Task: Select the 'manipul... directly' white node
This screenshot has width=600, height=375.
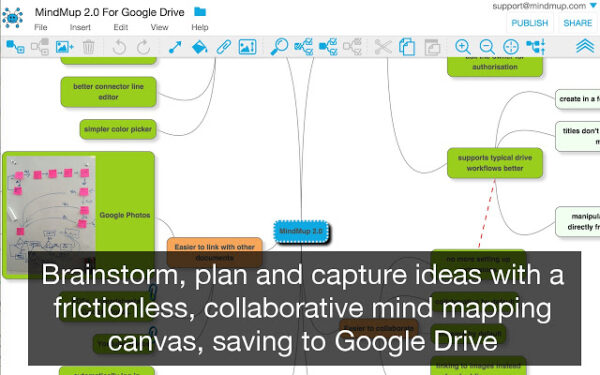Action: point(578,222)
